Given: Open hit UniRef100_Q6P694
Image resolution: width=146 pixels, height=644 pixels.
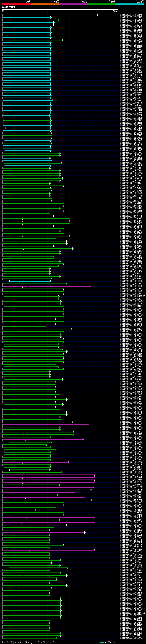Looking at the screenshot, I should coord(131,319).
